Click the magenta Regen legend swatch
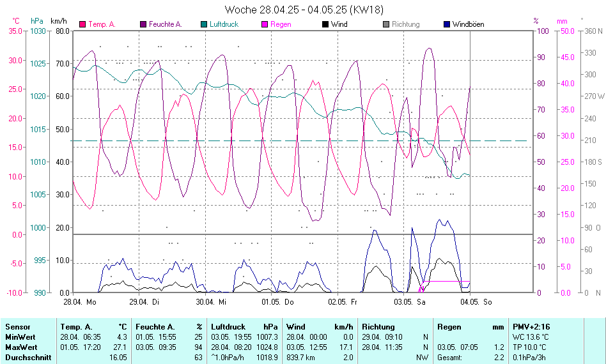Image resolution: width=606 pixels, height=364 pixels. click(265, 24)
